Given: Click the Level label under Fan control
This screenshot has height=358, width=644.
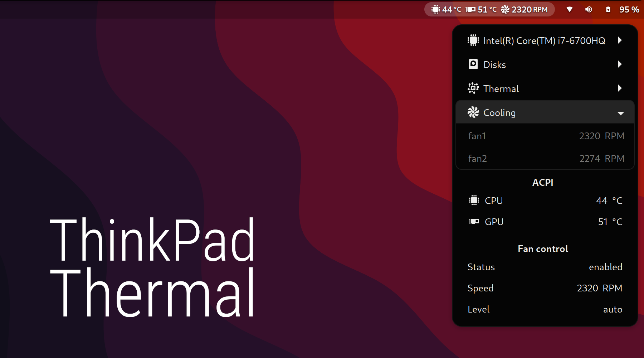Looking at the screenshot, I should (x=478, y=309).
